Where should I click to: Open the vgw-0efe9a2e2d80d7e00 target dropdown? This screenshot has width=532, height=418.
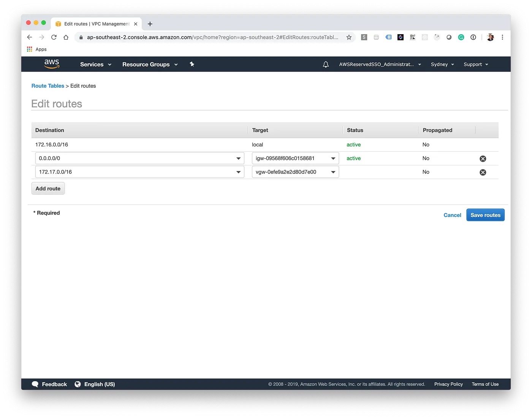click(x=295, y=172)
